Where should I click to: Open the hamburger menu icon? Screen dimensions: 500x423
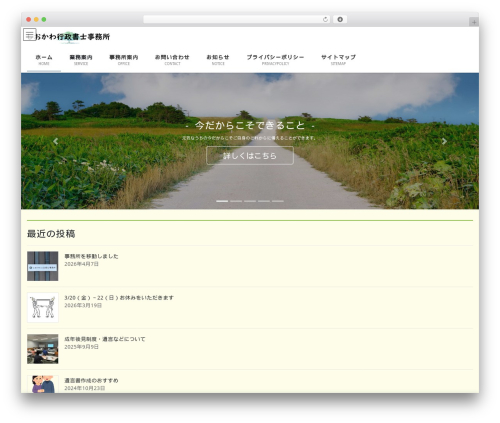(29, 35)
